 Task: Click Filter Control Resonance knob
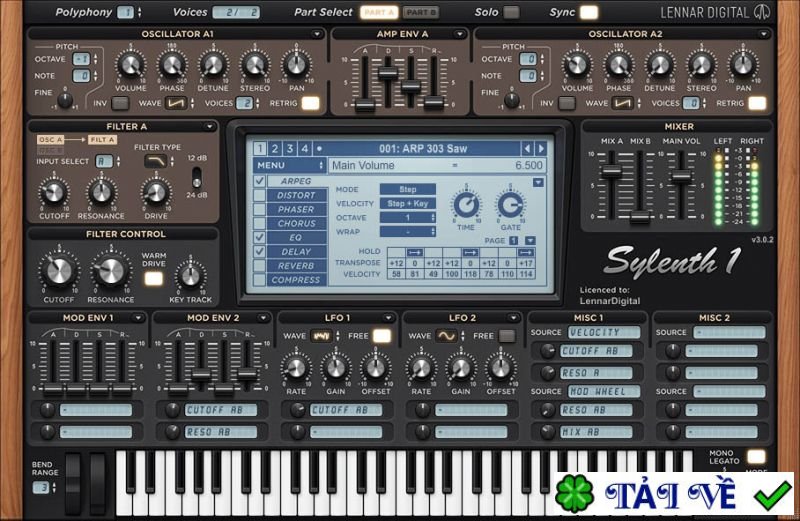[111, 270]
